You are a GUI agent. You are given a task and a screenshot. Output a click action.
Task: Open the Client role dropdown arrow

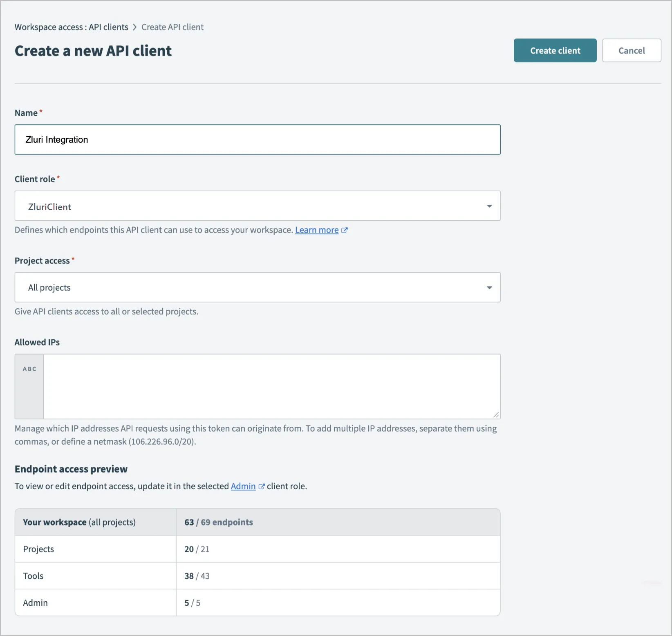(489, 206)
